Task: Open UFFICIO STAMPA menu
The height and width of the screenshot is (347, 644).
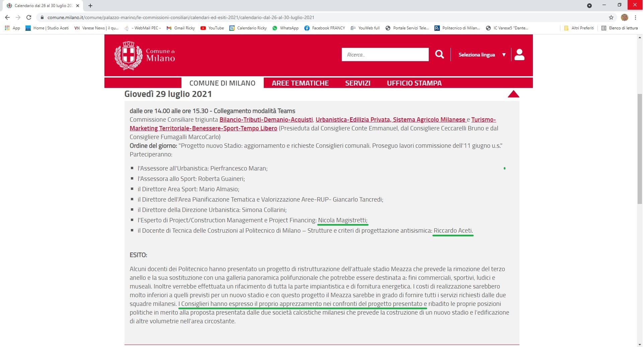Action: [x=414, y=83]
